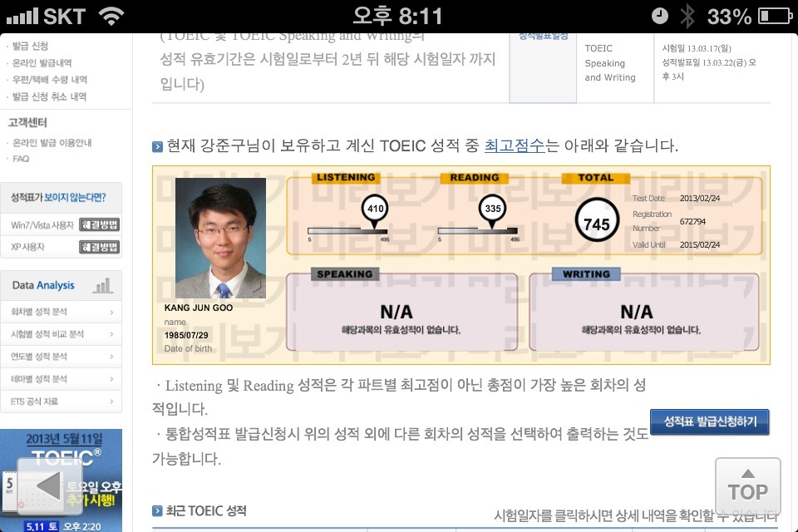798x532 pixels.
Task: Click the Data Analysis bar chart icon
Action: click(x=103, y=285)
